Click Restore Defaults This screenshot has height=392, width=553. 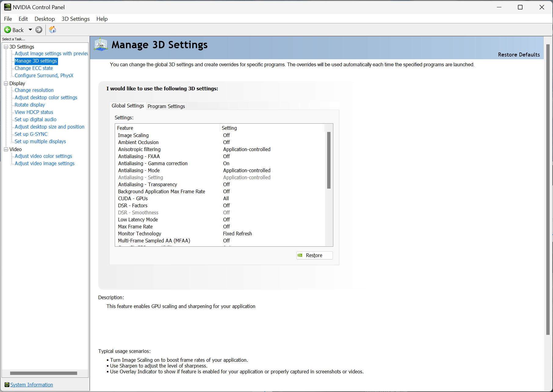(x=519, y=55)
